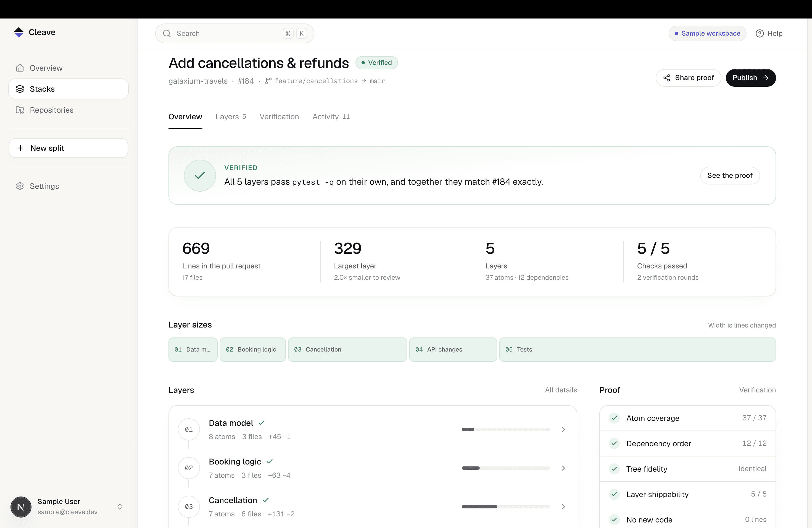This screenshot has height=528, width=812.
Task: Select the 04 API changes size block
Action: point(453,349)
